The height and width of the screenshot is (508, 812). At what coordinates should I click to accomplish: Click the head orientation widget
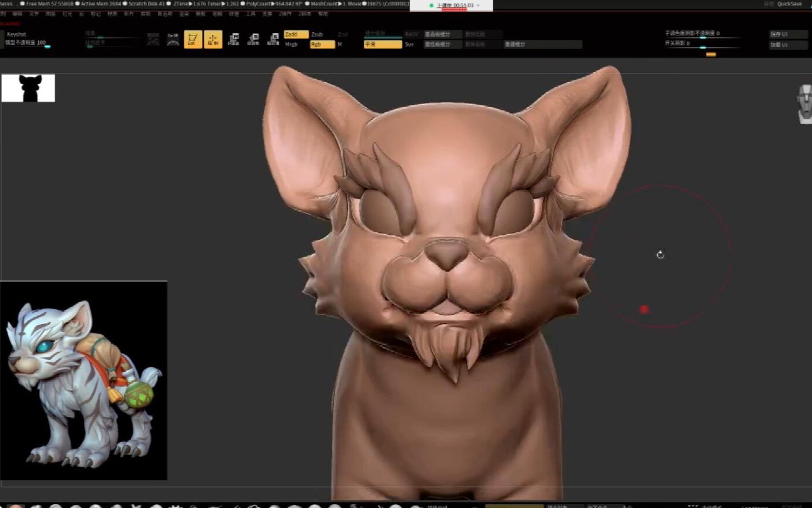pyautogui.click(x=804, y=104)
